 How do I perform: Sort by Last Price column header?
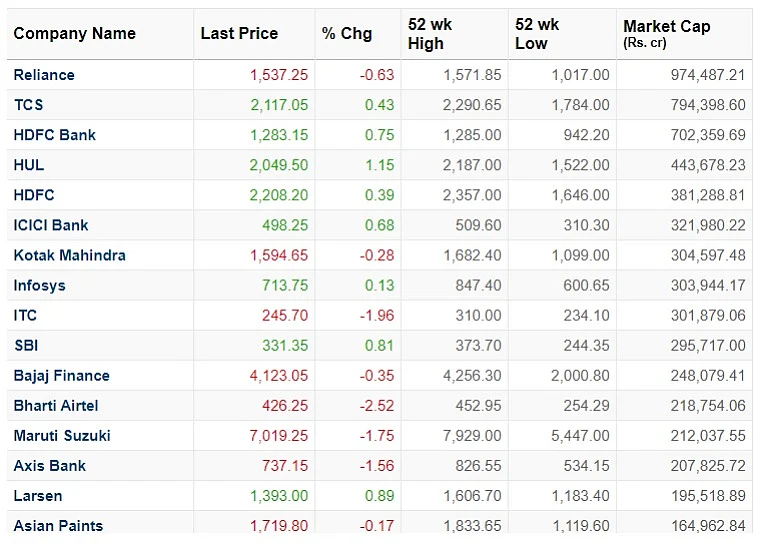(239, 33)
